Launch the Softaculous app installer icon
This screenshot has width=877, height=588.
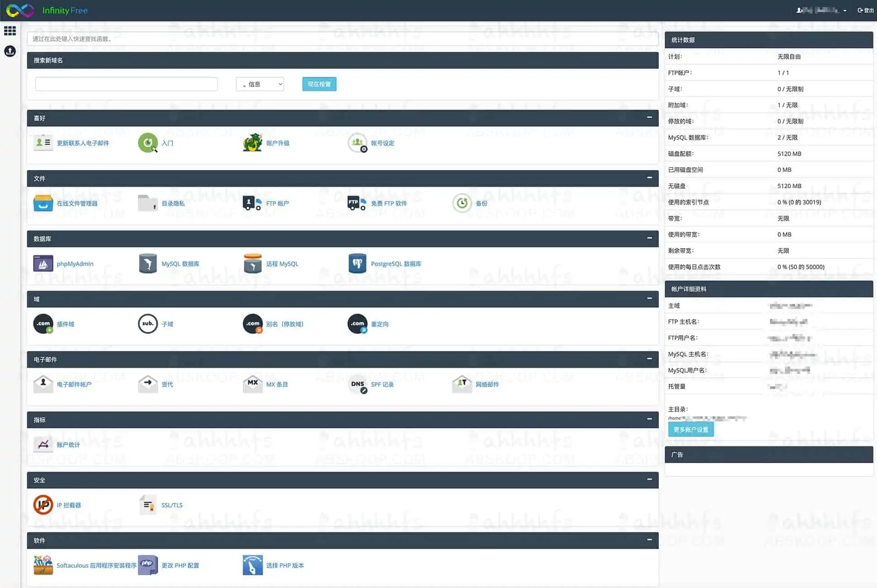tap(43, 565)
